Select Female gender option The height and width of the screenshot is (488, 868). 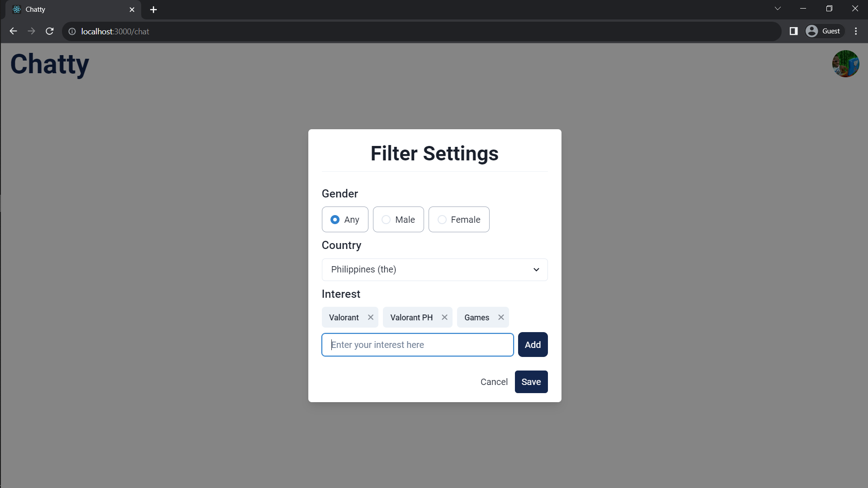pos(459,220)
